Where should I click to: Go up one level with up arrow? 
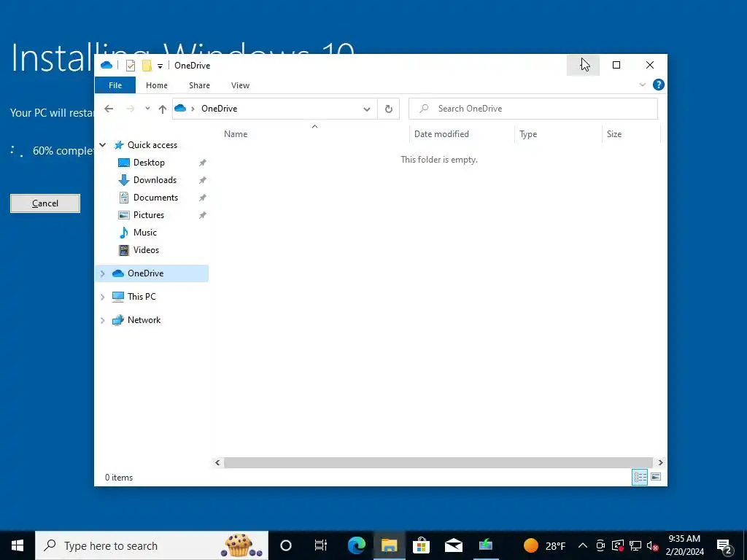tap(163, 109)
